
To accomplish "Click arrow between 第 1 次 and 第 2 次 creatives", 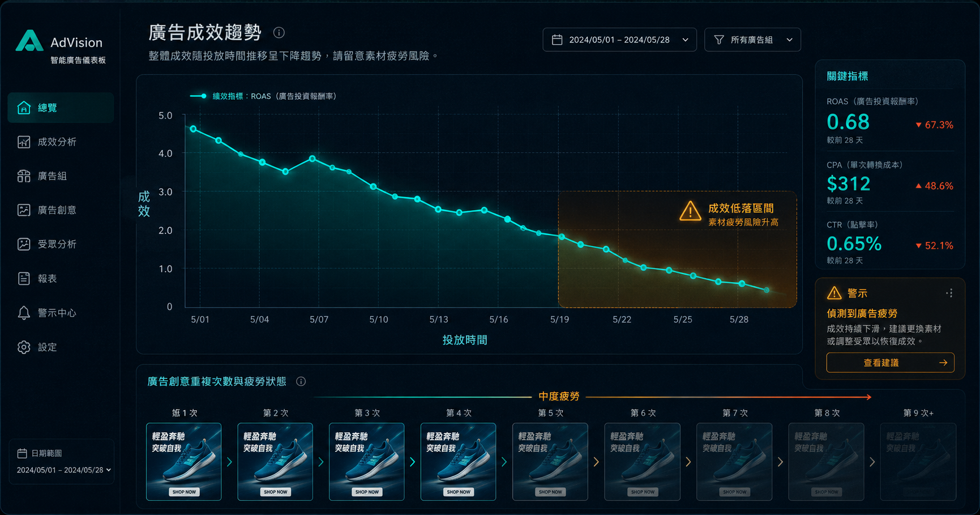I will [229, 462].
